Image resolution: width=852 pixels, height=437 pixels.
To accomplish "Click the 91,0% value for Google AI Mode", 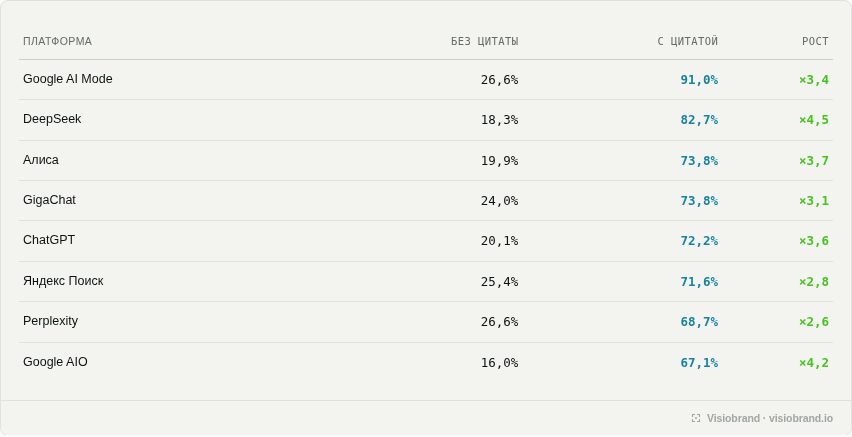I will (x=699, y=80).
